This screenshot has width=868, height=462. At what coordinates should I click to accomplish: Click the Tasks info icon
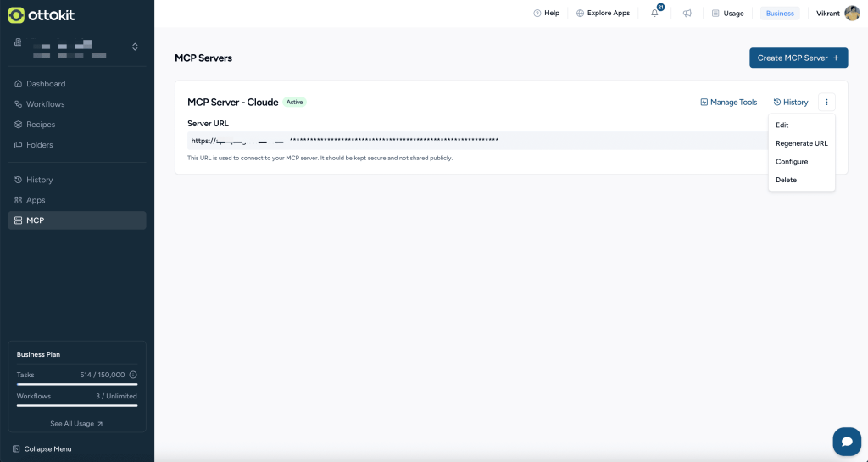[x=133, y=375]
